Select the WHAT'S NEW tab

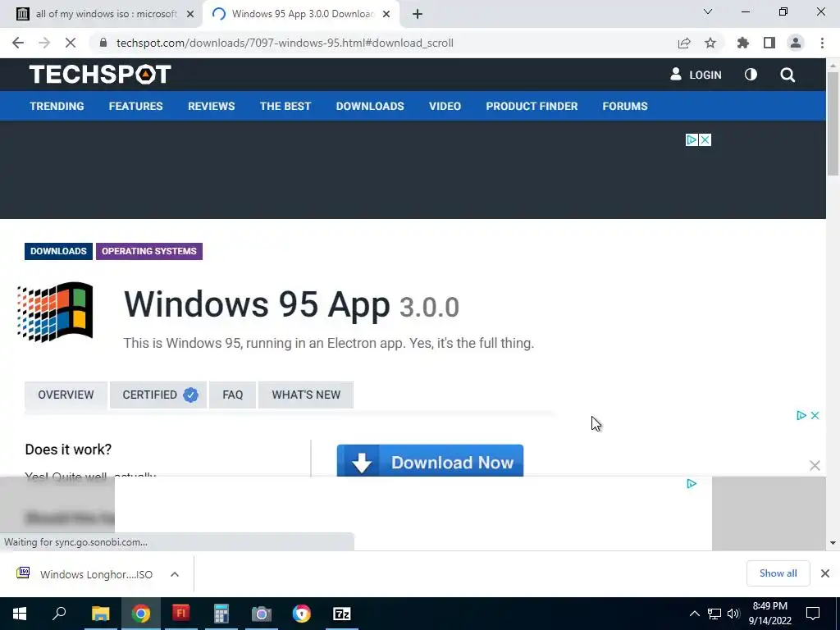coord(306,395)
